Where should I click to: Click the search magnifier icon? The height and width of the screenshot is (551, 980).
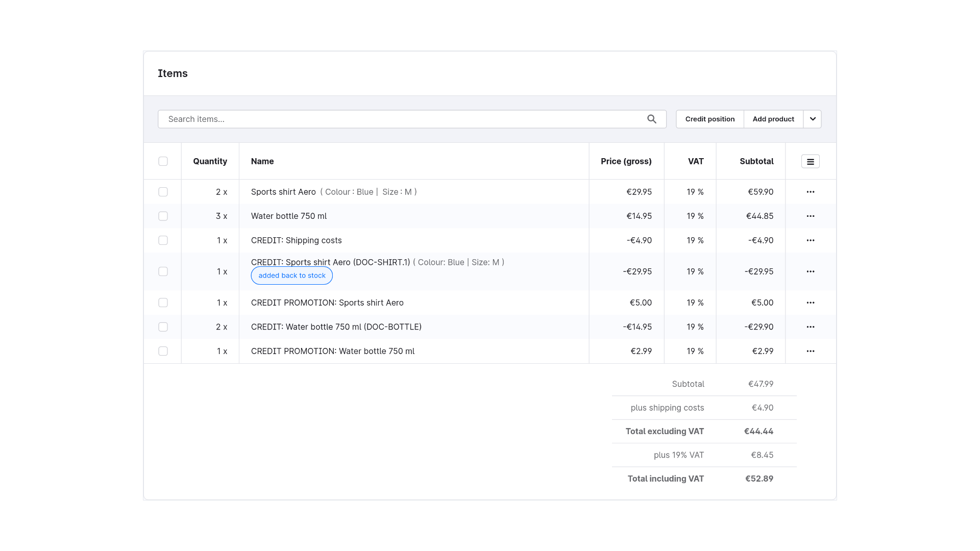[652, 119]
